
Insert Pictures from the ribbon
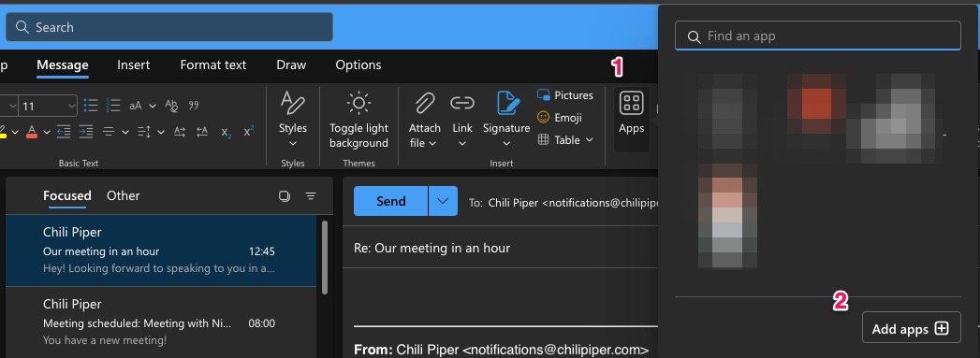565,95
